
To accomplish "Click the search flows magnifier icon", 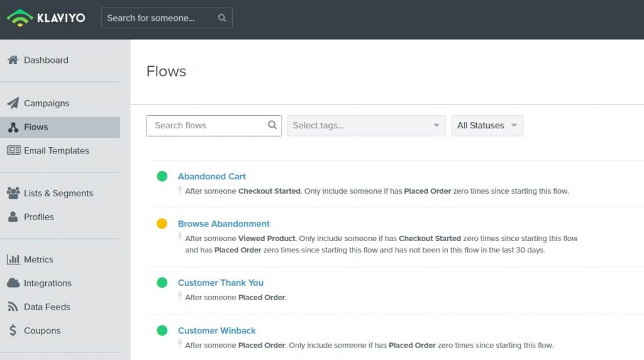I will pos(272,125).
